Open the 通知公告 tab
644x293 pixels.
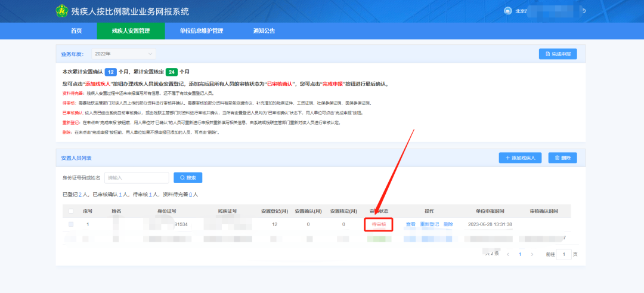point(264,31)
